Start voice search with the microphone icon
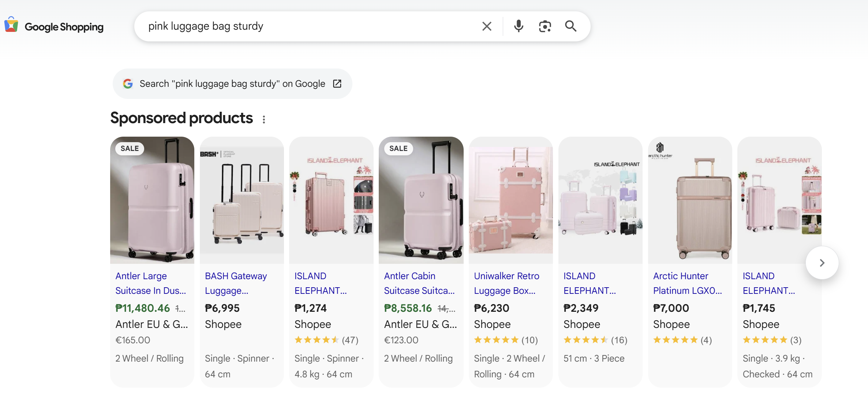868x414 pixels. (518, 26)
